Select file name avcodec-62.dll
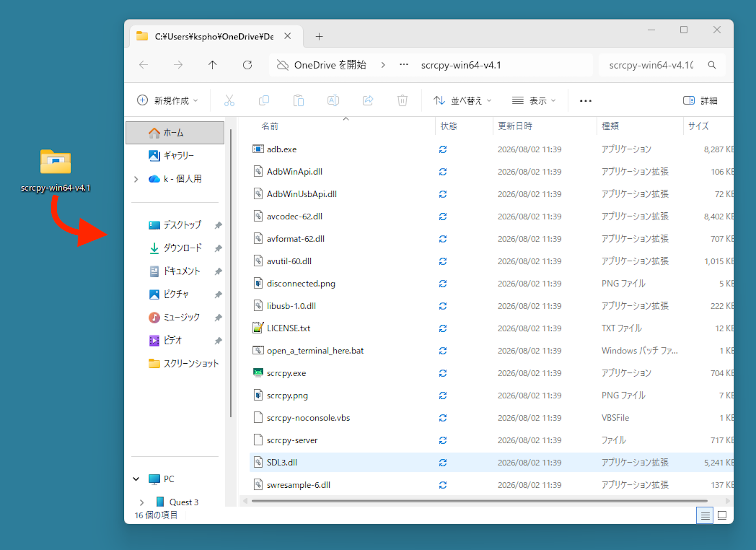Viewport: 756px width, 550px height. pyautogui.click(x=295, y=216)
